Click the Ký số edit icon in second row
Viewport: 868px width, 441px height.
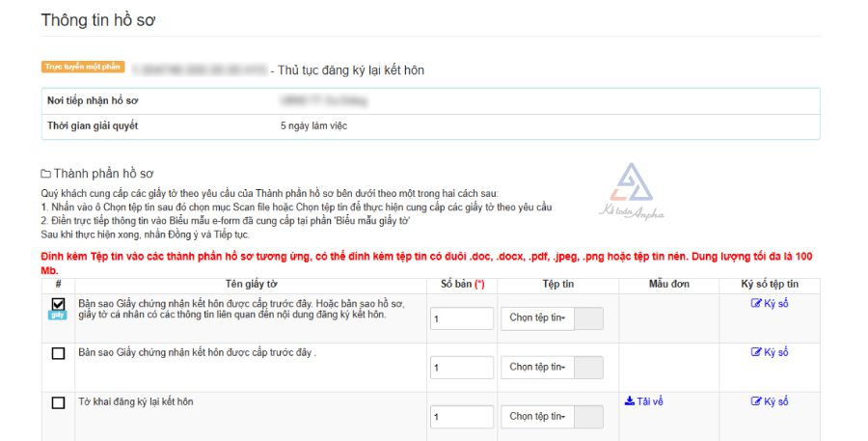[756, 352]
